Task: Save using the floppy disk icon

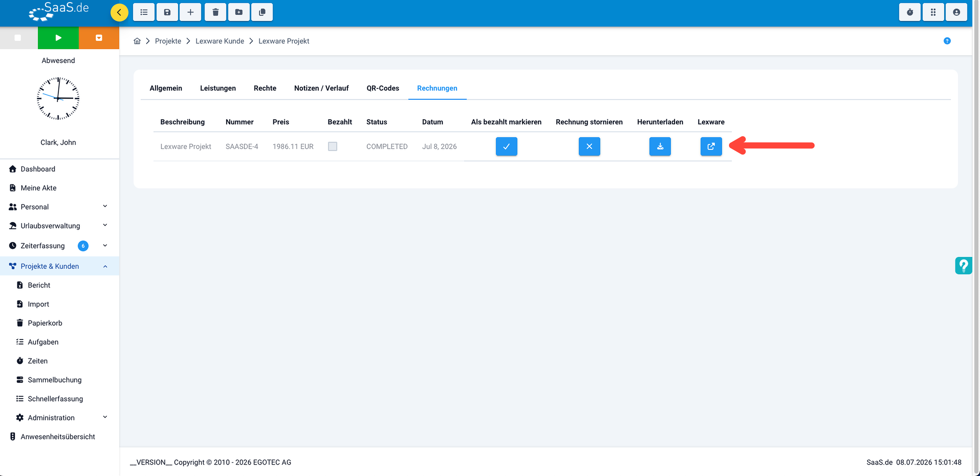Action: pyautogui.click(x=167, y=12)
